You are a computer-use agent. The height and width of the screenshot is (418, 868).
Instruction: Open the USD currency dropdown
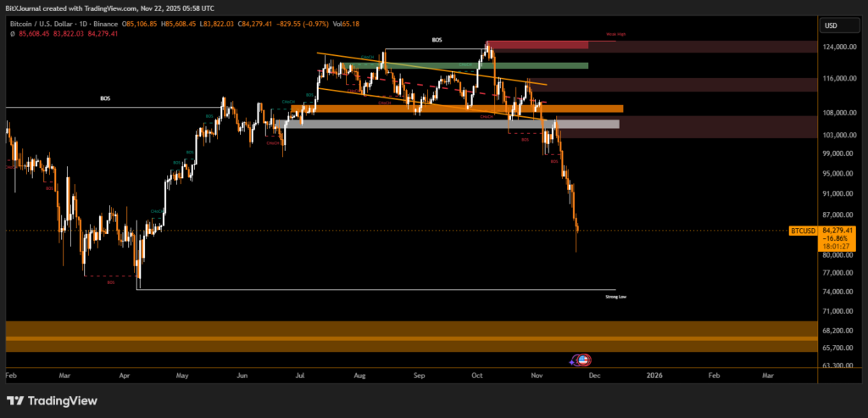tap(830, 25)
